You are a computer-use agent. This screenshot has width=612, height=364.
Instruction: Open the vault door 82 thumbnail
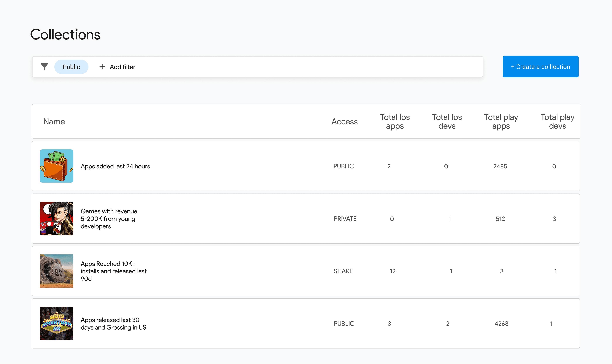click(56, 271)
